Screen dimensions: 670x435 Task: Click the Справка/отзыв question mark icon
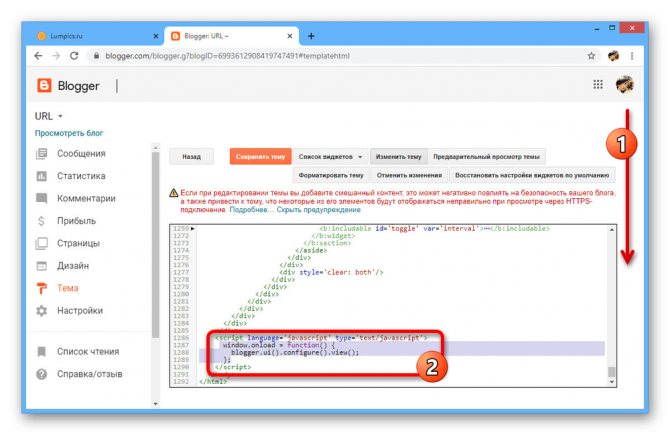41,374
